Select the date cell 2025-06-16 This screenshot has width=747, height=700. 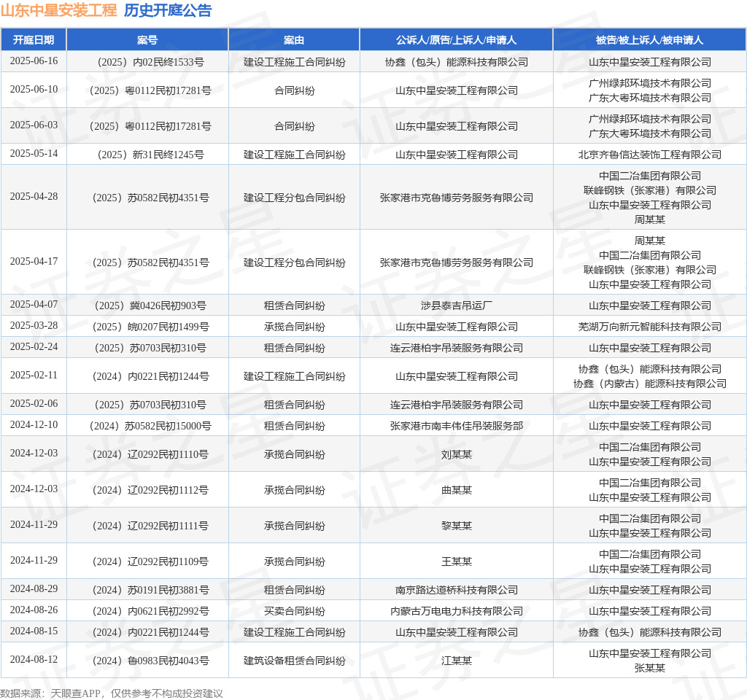(34, 61)
